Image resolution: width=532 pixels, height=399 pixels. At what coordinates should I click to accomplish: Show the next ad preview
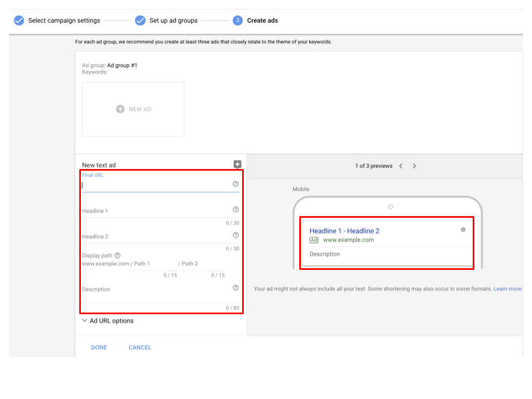(x=414, y=166)
